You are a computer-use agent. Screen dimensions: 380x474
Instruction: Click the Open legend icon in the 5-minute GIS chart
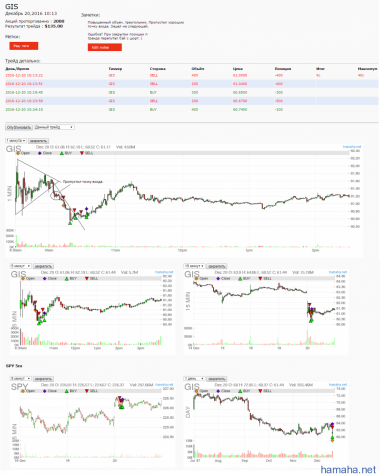coord(23,278)
